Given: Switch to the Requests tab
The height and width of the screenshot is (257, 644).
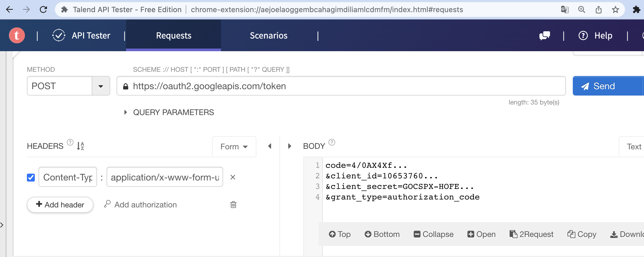Looking at the screenshot, I should (x=174, y=36).
